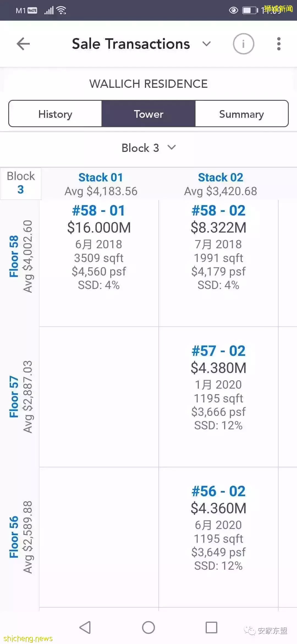Open the three-dot overflow menu
The height and width of the screenshot is (644, 297).
coord(279,44)
